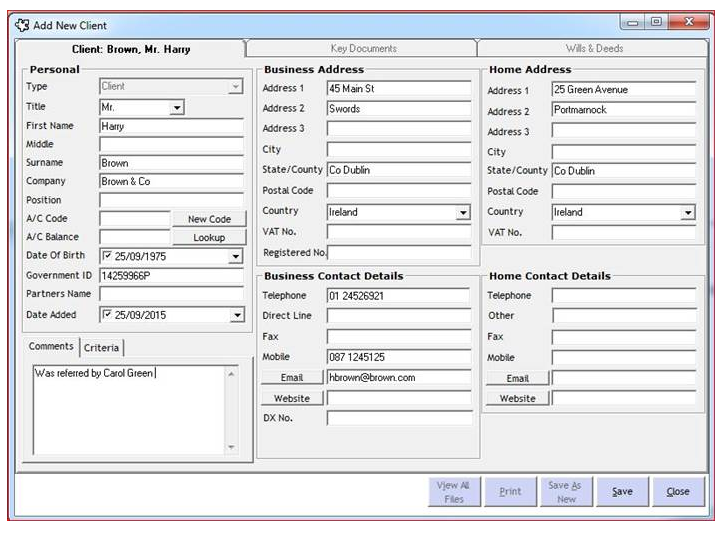Click the Home Email button

[x=517, y=378]
